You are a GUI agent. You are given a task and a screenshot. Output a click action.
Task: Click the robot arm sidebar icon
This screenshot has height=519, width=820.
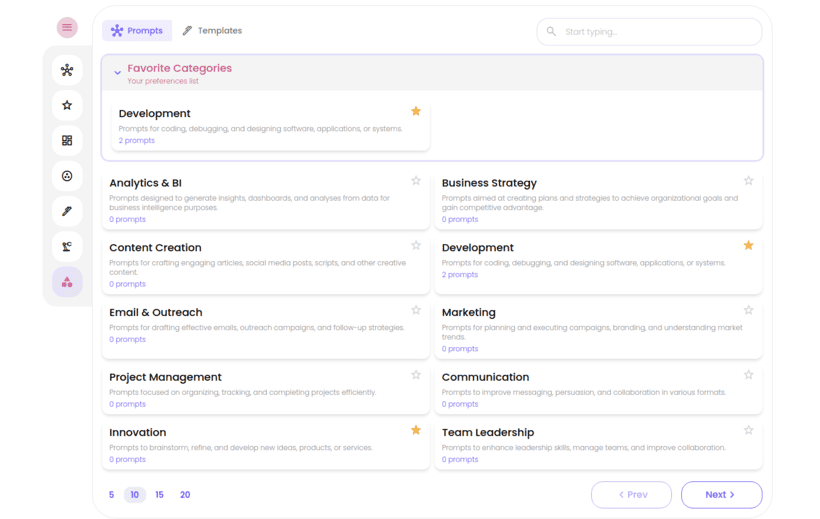pos(67,246)
